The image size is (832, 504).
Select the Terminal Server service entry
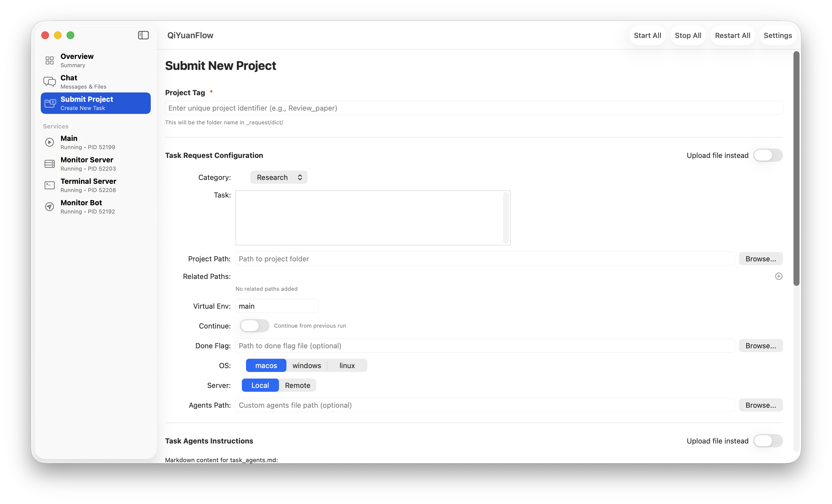[95, 185]
